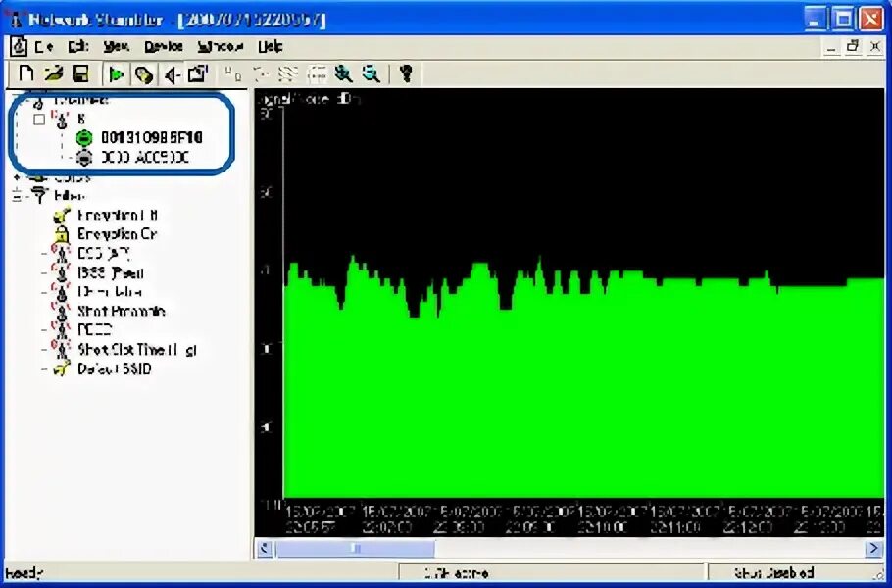Screen dimensions: 892x588
Task: Select the Encryption On padlock filter
Action: [118, 233]
